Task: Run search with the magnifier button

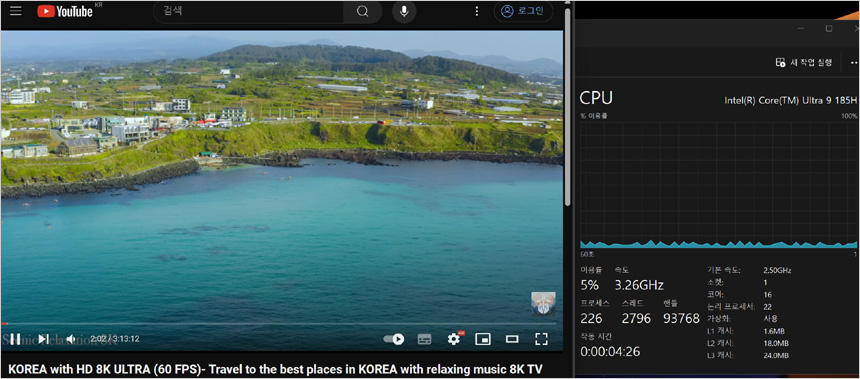Action: (x=363, y=12)
